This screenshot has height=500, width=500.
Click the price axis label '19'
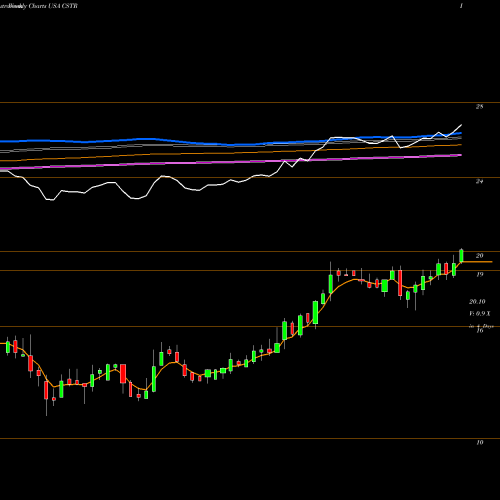[x=479, y=274]
